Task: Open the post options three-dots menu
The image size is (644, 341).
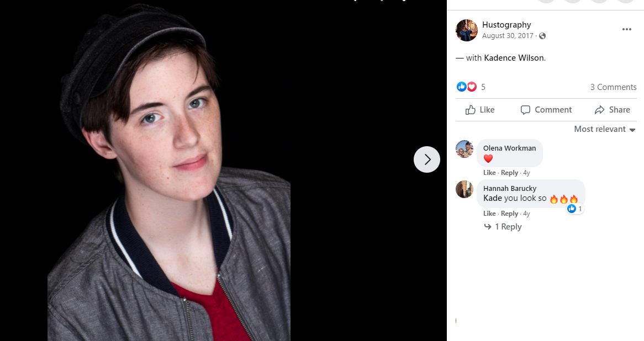Action: (626, 29)
